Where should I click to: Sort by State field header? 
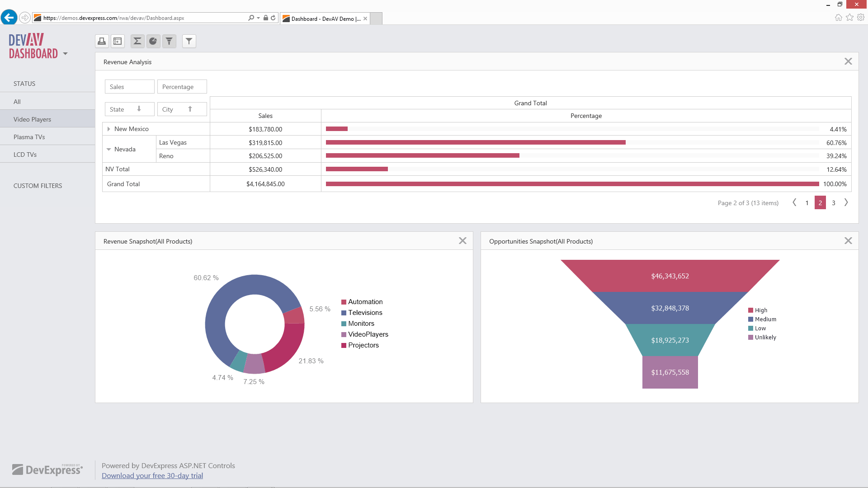pyautogui.click(x=129, y=109)
